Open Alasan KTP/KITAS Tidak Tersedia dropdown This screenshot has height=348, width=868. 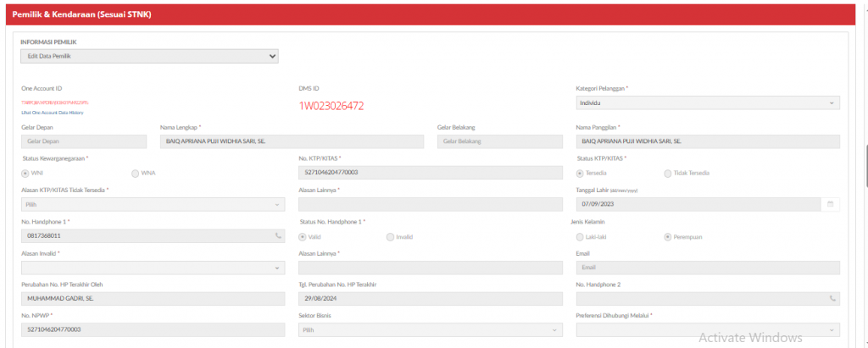click(x=153, y=204)
